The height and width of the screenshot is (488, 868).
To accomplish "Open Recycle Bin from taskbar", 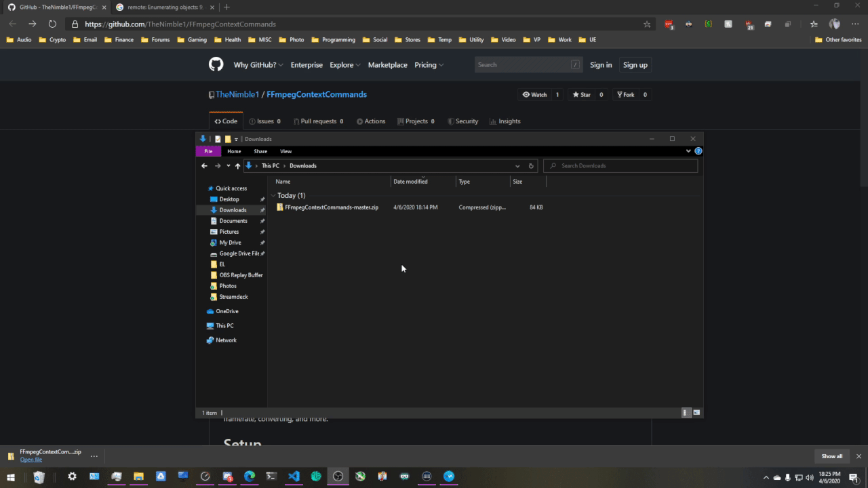I will [39, 476].
